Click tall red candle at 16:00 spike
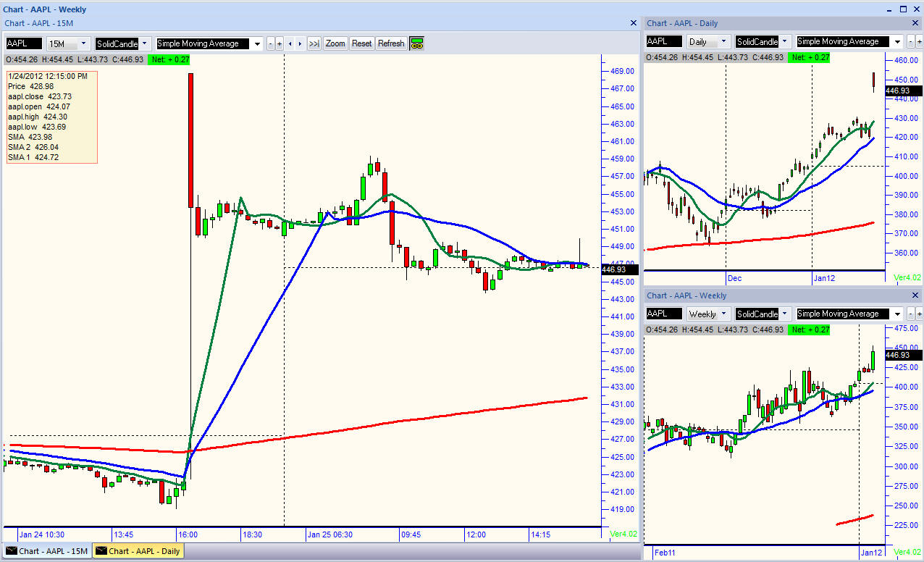The image size is (924, 562). click(190, 140)
